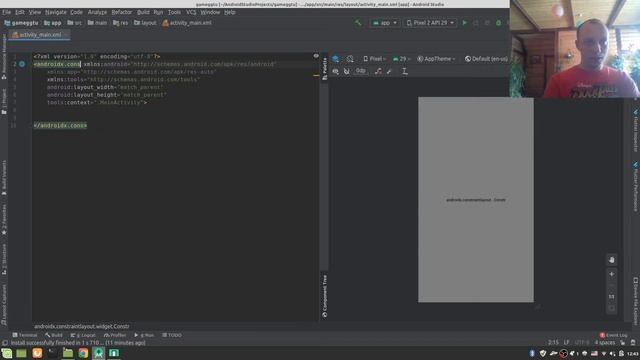Open the API 29 version dropdown

pyautogui.click(x=401, y=59)
